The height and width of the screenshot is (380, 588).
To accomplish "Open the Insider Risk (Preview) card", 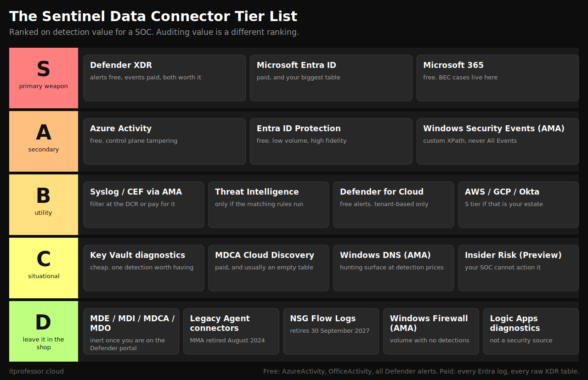I will pyautogui.click(x=519, y=268).
